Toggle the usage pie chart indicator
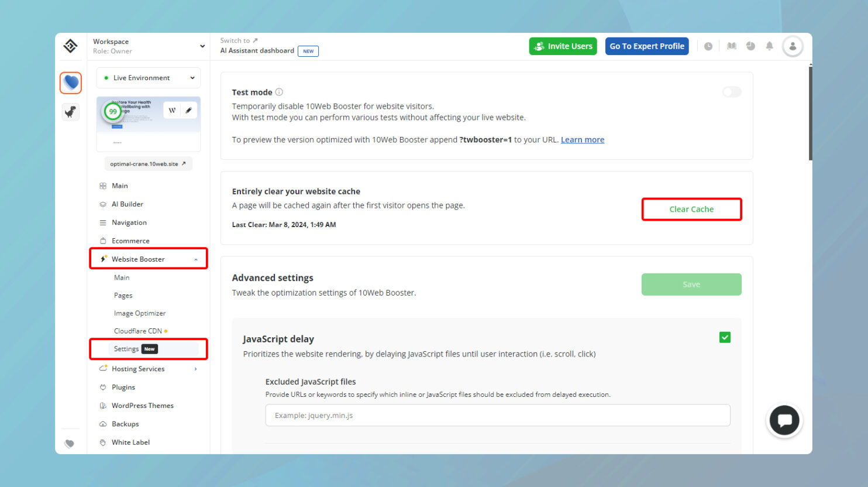868x487 pixels. (750, 46)
